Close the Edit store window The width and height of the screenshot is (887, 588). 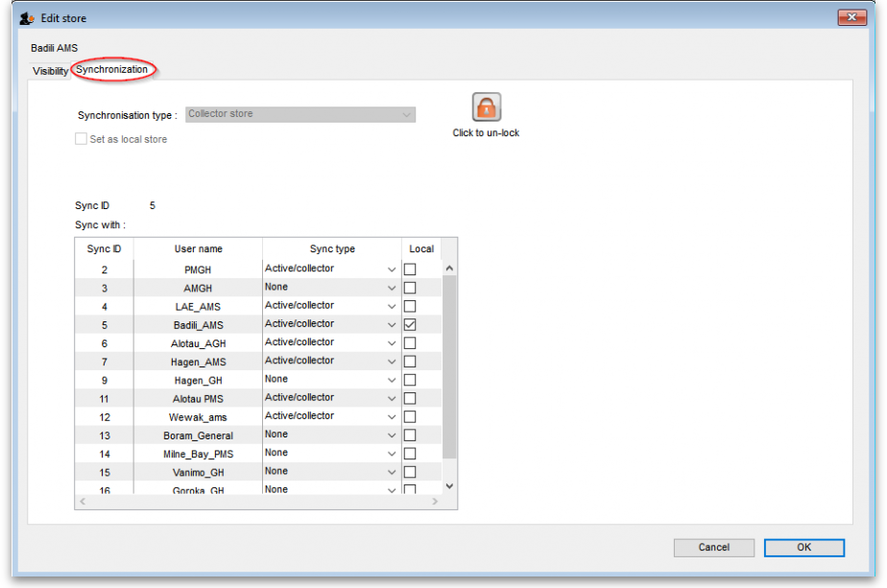point(851,17)
